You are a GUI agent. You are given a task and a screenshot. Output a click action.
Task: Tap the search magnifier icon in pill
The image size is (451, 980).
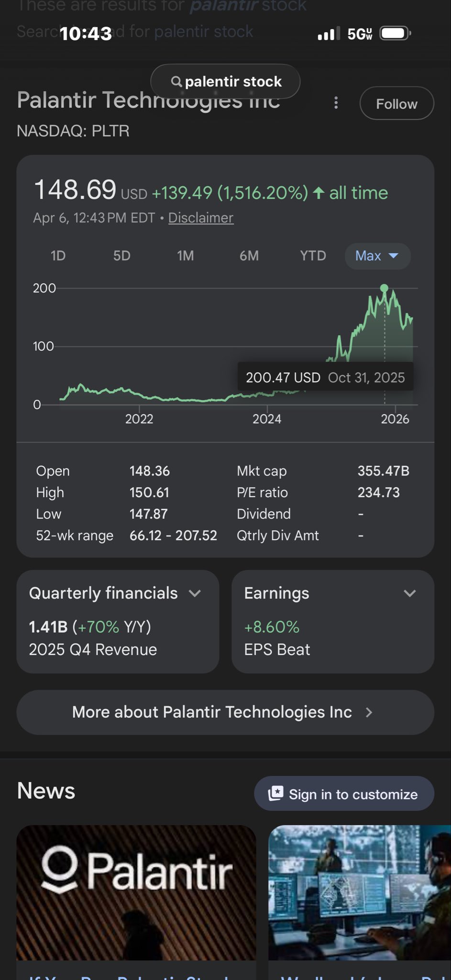point(176,82)
